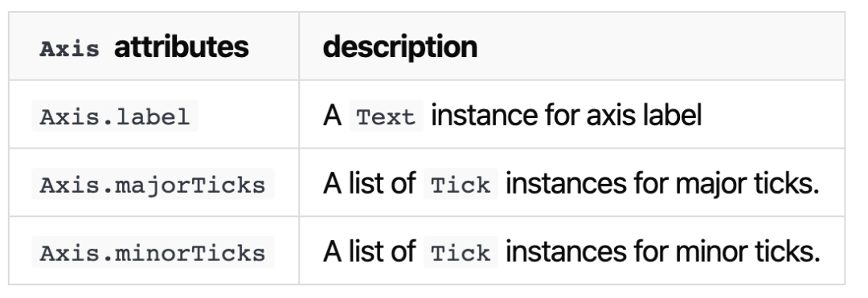
Task: Select the Axis.majorTicks code snippet
Action: coord(153,184)
